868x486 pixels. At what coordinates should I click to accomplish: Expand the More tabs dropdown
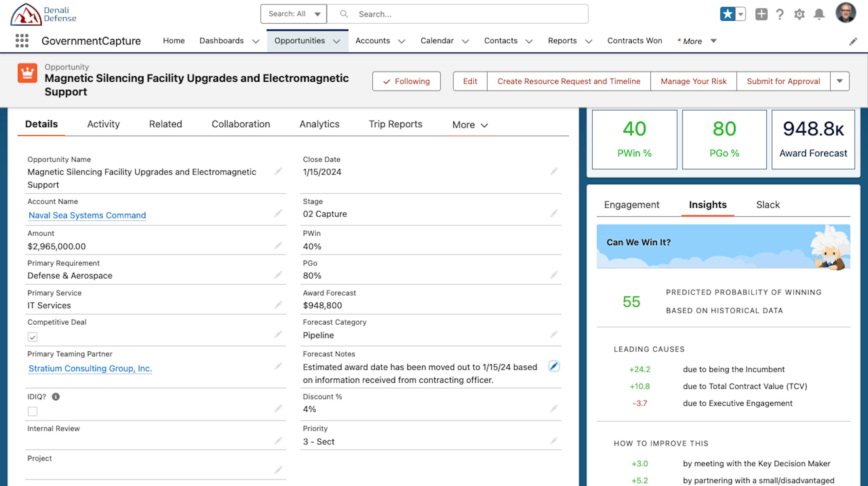470,125
